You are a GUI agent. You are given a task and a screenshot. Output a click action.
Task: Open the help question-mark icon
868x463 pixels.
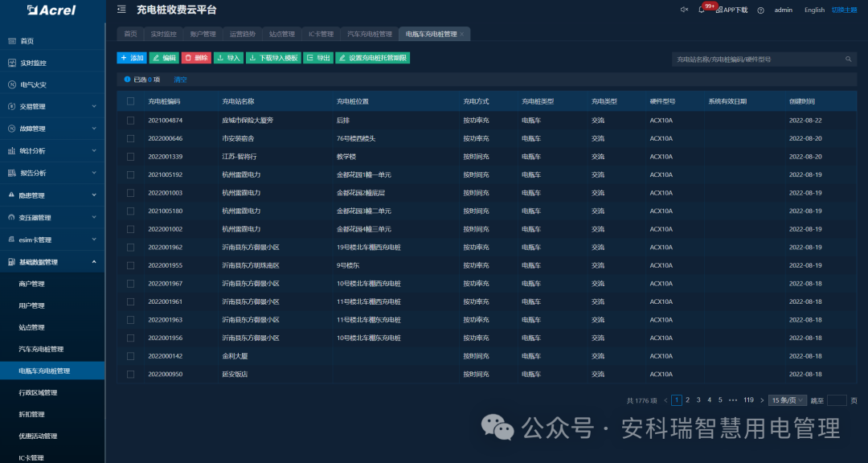(x=761, y=10)
